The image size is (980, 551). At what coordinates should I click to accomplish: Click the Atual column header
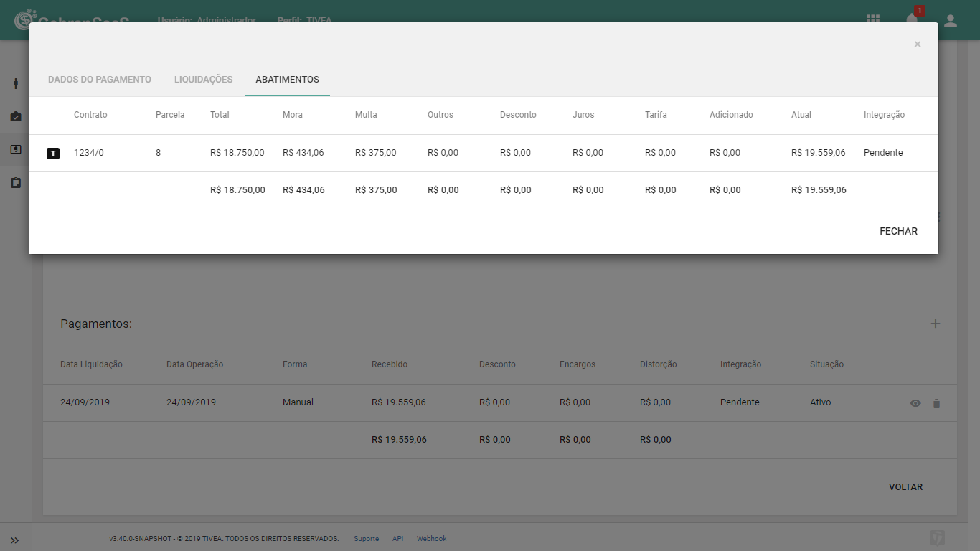pyautogui.click(x=801, y=115)
